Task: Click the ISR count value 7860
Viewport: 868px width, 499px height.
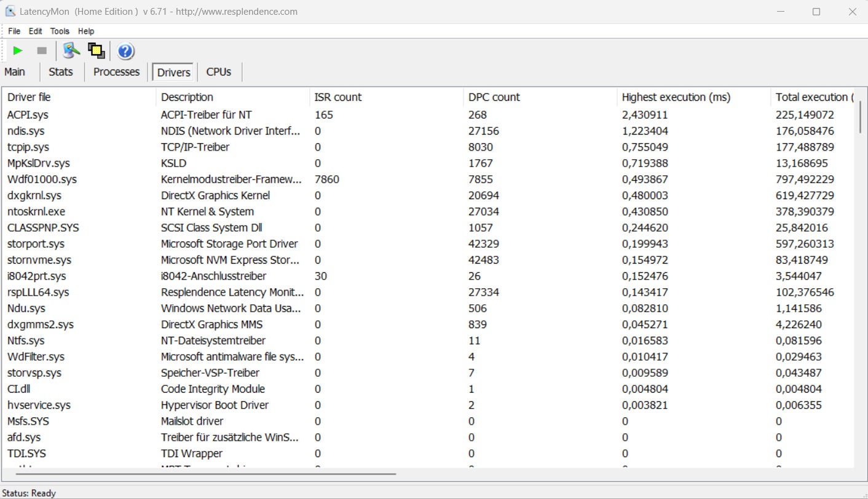Action: point(327,179)
